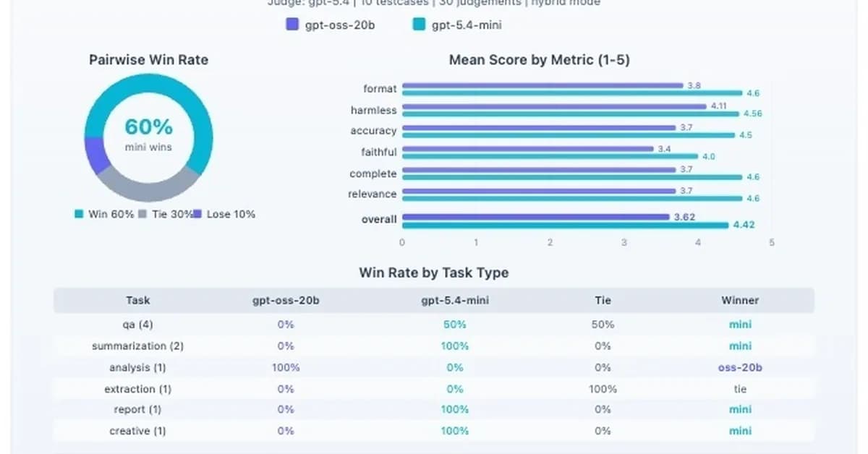This screenshot has width=868, height=454.
Task: Click the 60% mini wins donut center
Action: pyautogui.click(x=148, y=136)
